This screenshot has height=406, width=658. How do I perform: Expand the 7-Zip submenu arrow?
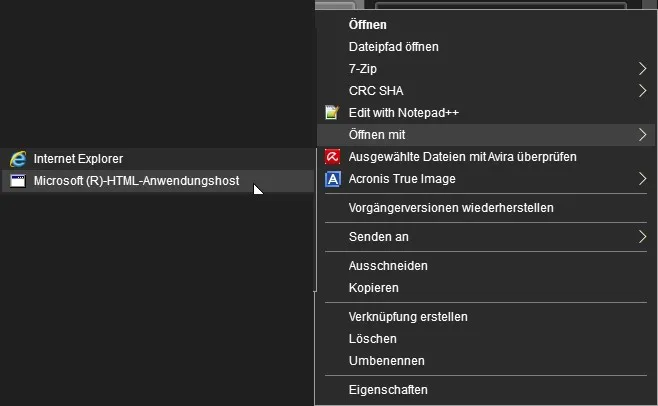click(x=642, y=68)
